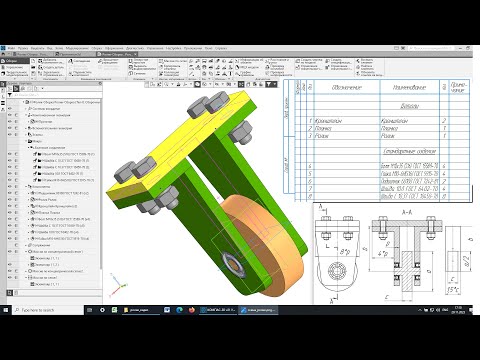This screenshot has width=480, height=360.
Task: Expand the Сопряжения tree node
Action: click(x=26, y=245)
